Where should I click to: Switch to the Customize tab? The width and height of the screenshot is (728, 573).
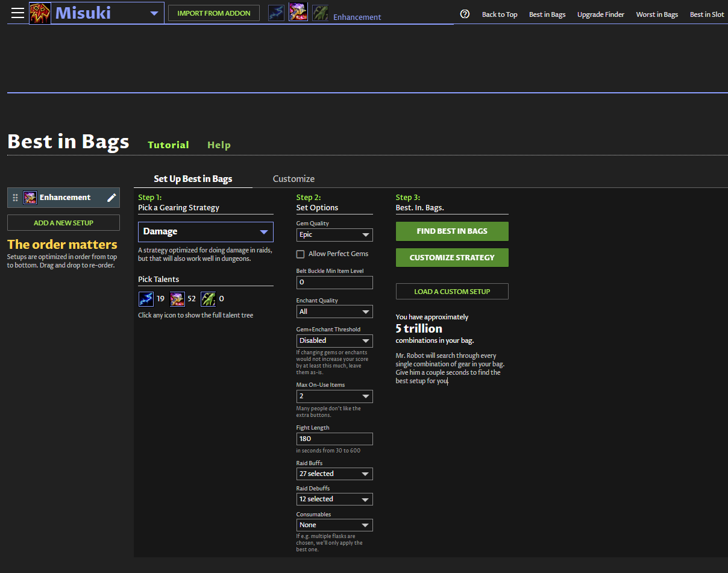[x=293, y=179]
